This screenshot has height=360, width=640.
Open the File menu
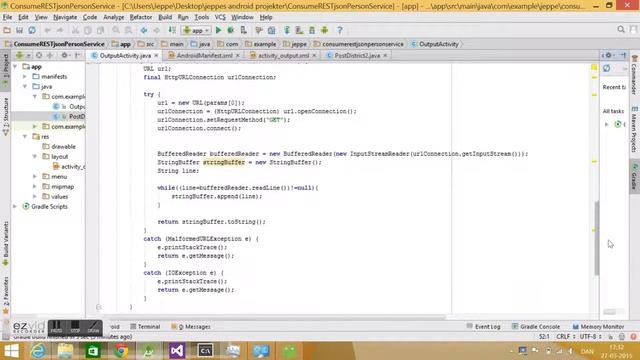7,17
